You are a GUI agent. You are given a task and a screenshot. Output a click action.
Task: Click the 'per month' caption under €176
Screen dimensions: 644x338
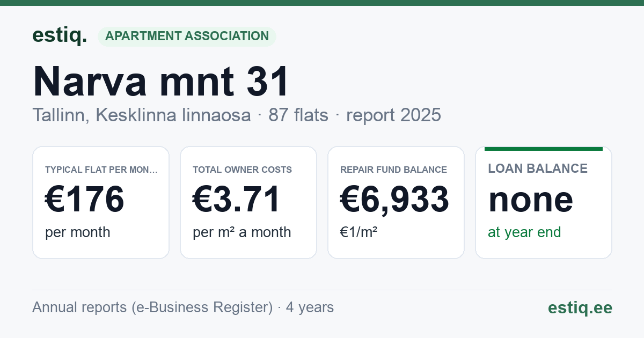pyautogui.click(x=78, y=232)
